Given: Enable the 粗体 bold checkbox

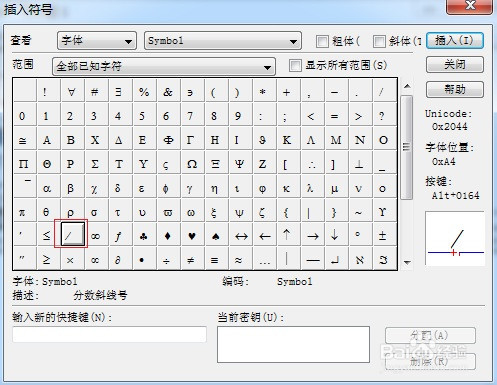Looking at the screenshot, I should tap(322, 41).
